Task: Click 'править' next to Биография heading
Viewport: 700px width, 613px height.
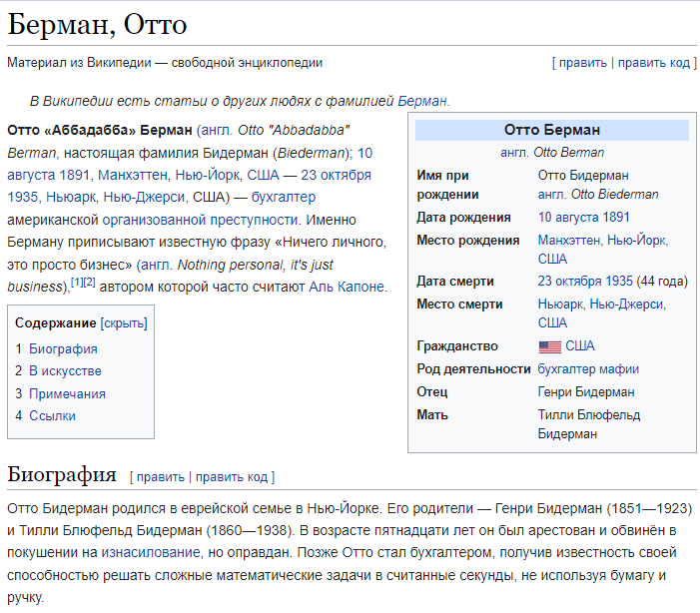Action: [x=160, y=477]
